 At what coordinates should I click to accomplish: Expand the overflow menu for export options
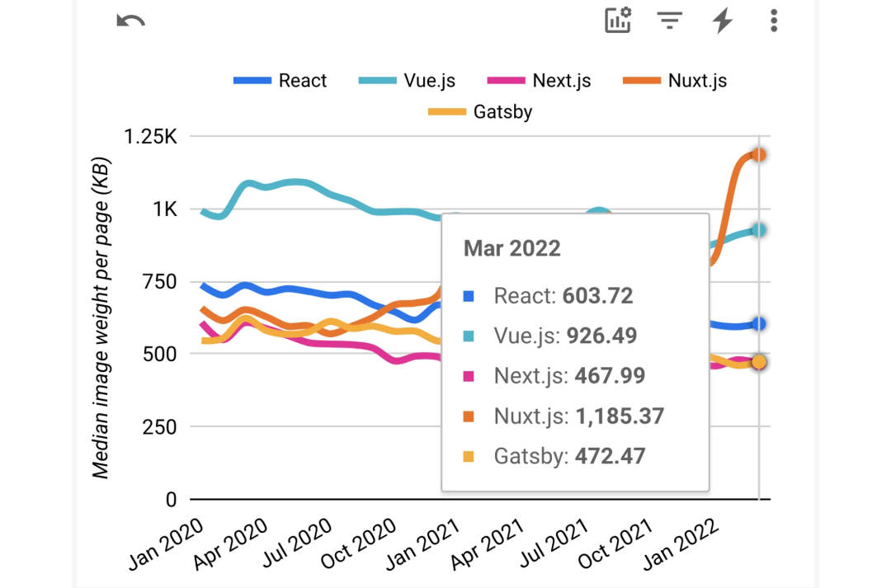pyautogui.click(x=774, y=21)
